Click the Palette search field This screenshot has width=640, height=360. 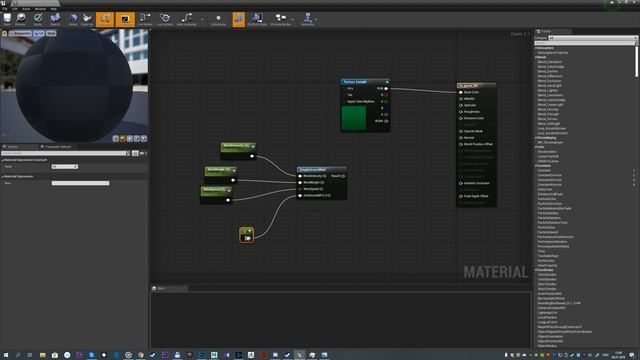(584, 42)
